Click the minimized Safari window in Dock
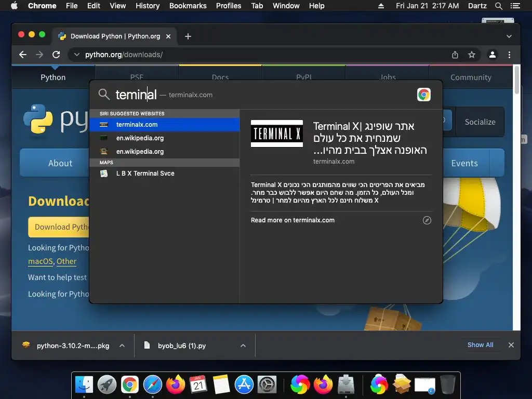 point(425,385)
